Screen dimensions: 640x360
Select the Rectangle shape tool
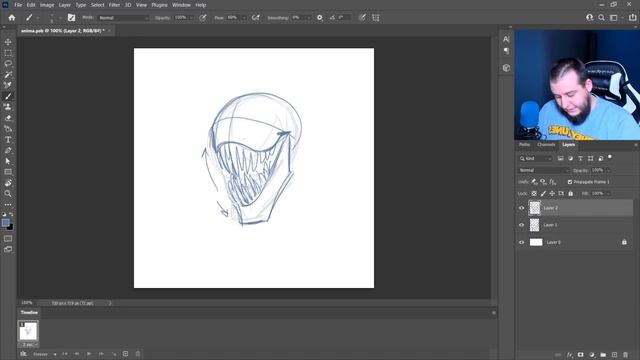click(x=8, y=172)
